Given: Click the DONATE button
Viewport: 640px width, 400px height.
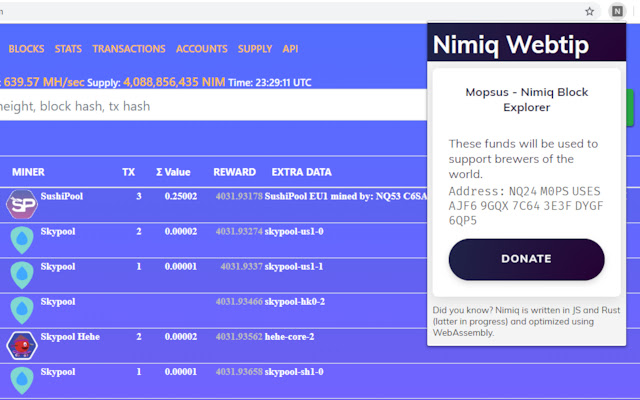Looking at the screenshot, I should pos(527,259).
